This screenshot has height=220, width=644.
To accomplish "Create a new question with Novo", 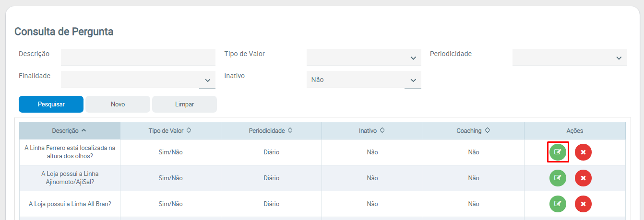I will pyautogui.click(x=118, y=104).
